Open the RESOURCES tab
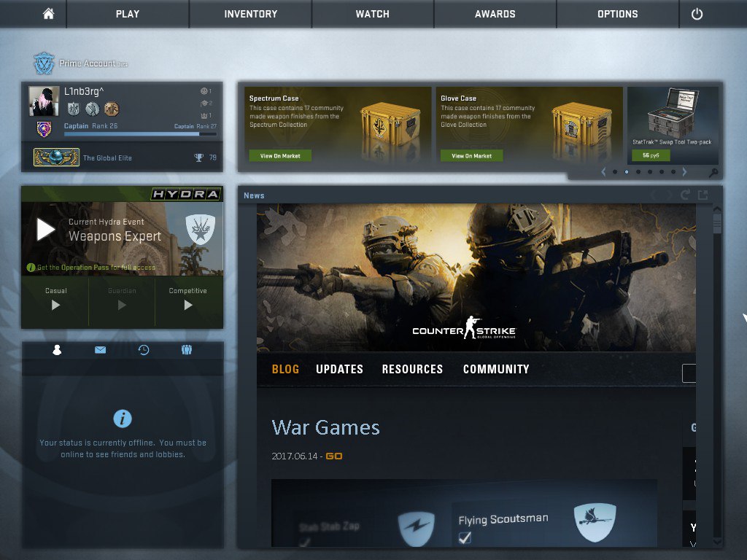Image resolution: width=747 pixels, height=560 pixels. click(413, 369)
